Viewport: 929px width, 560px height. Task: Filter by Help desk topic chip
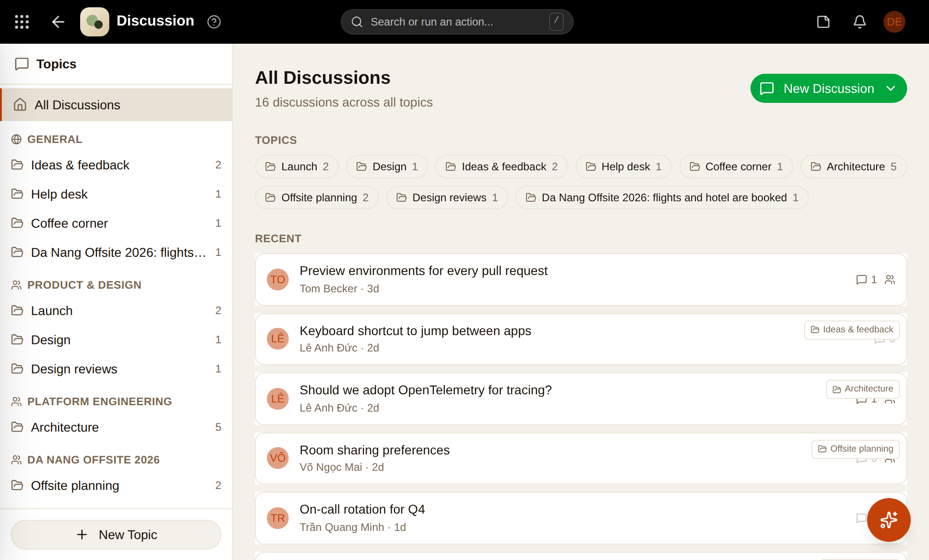[x=624, y=167]
